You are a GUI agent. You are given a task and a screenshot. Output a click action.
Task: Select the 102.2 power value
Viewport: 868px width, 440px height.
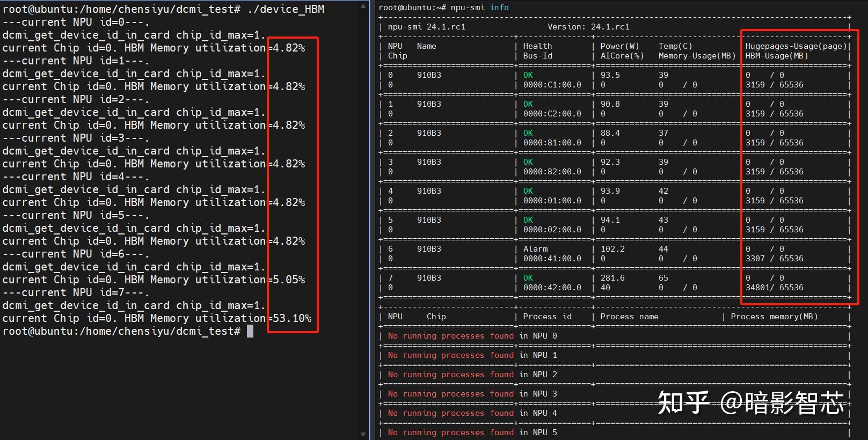point(612,249)
